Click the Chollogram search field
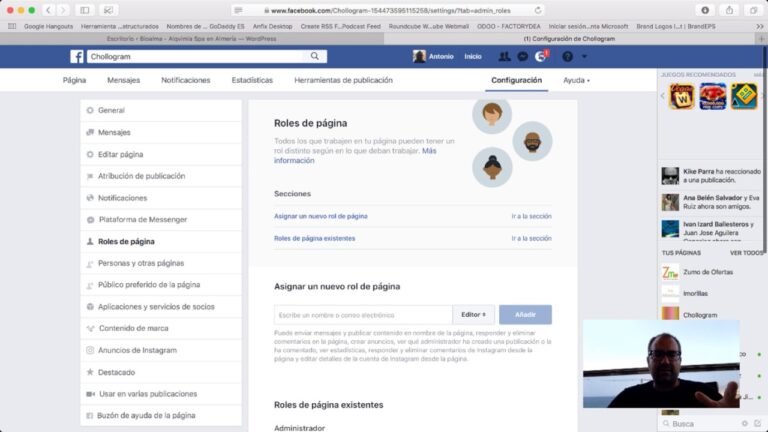The image size is (768, 432). pos(198,57)
